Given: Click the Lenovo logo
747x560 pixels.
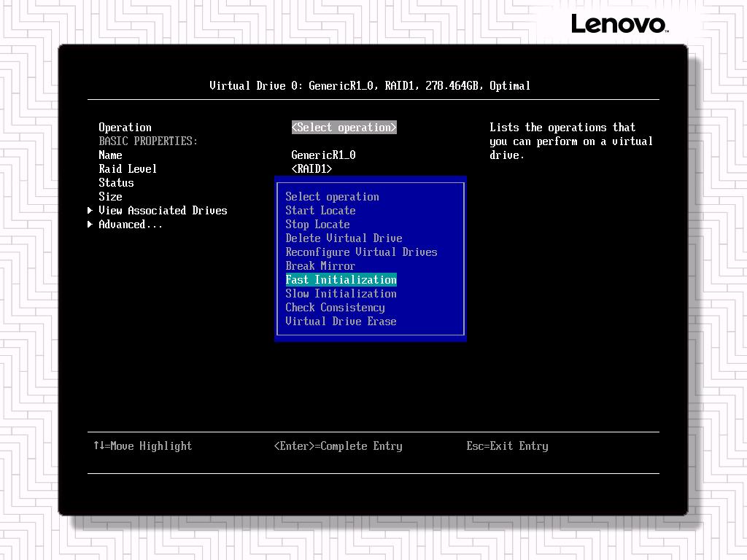Looking at the screenshot, I should click(x=619, y=24).
